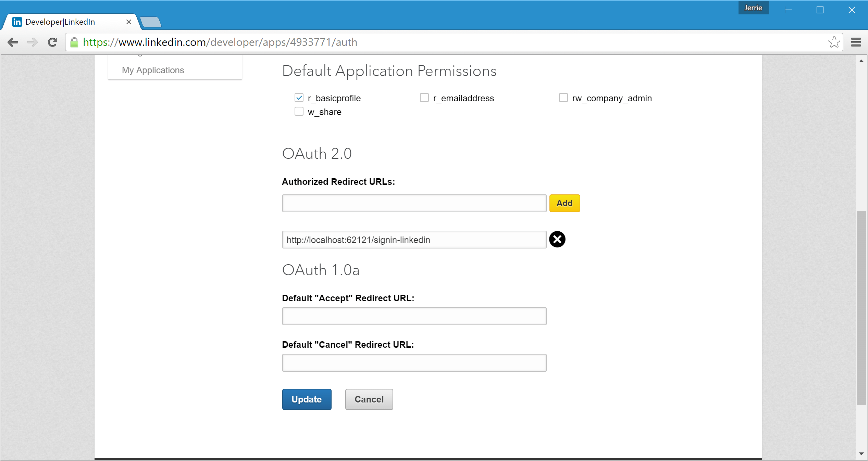
Task: Tick the w_share permission checkbox
Action: (299, 112)
